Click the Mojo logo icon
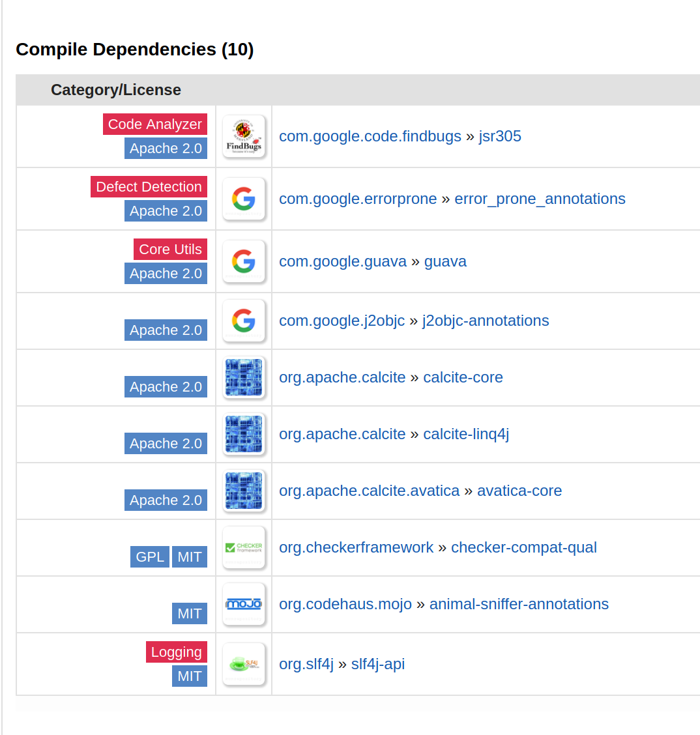Screen dimensions: 700x735 [244, 604]
